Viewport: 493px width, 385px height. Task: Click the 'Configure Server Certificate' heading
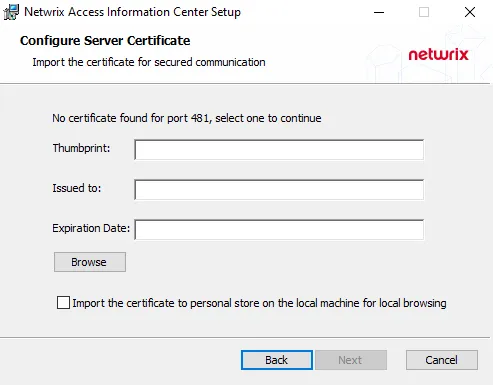pos(105,41)
